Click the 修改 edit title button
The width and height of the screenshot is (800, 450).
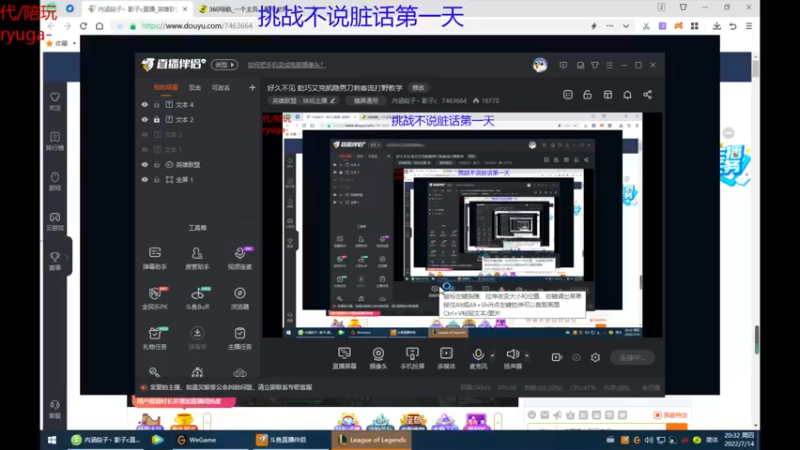click(x=418, y=88)
